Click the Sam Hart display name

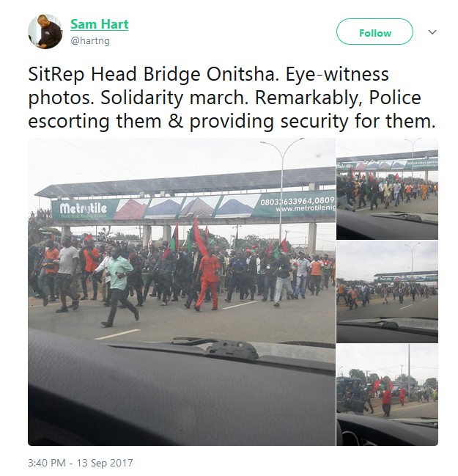tap(99, 24)
